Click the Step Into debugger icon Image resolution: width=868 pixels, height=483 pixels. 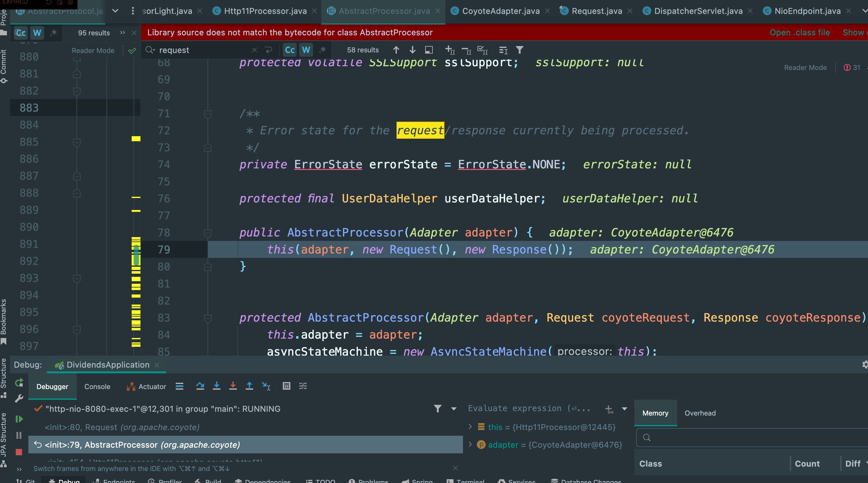click(217, 386)
